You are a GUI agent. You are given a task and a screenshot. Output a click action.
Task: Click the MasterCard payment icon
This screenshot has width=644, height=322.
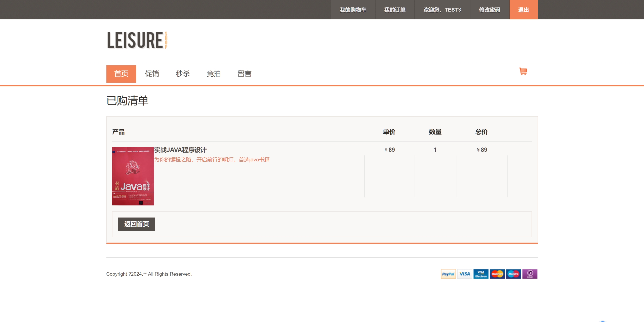[497, 274]
